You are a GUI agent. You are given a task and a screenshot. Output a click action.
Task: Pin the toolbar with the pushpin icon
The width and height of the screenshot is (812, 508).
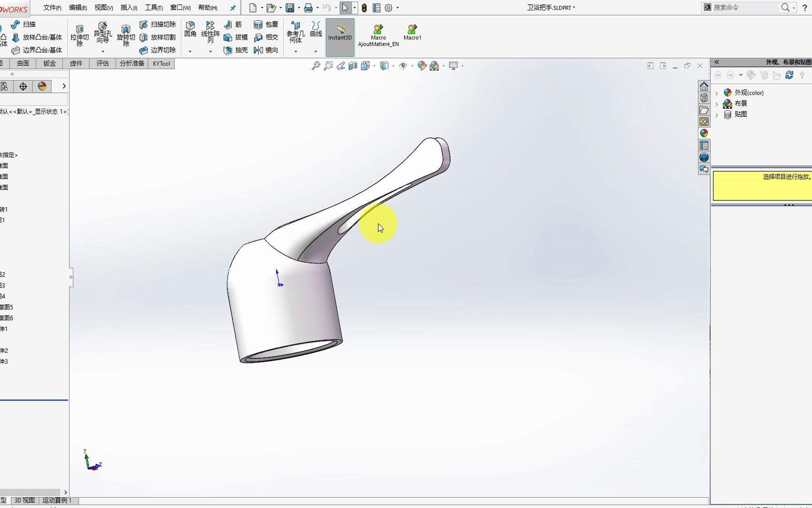click(x=233, y=8)
